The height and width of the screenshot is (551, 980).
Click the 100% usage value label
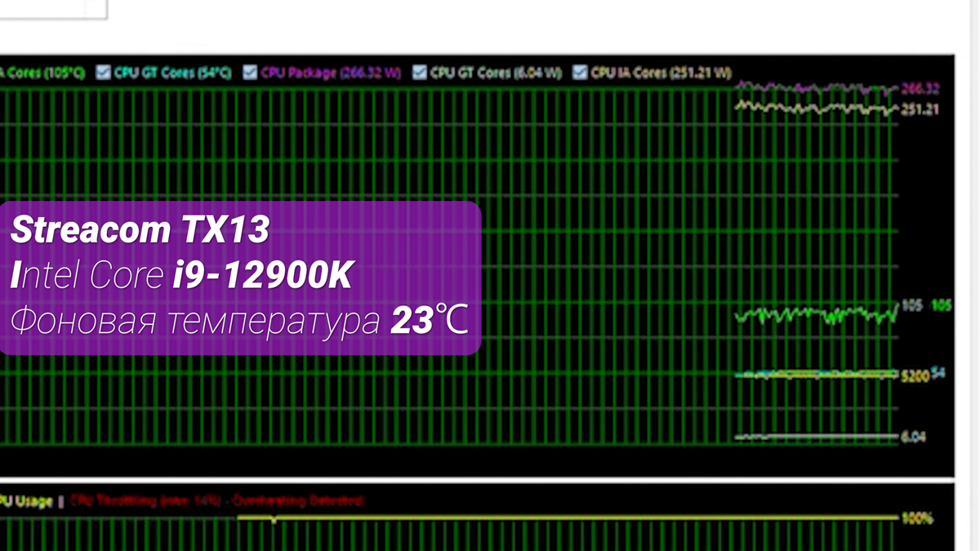click(917, 518)
